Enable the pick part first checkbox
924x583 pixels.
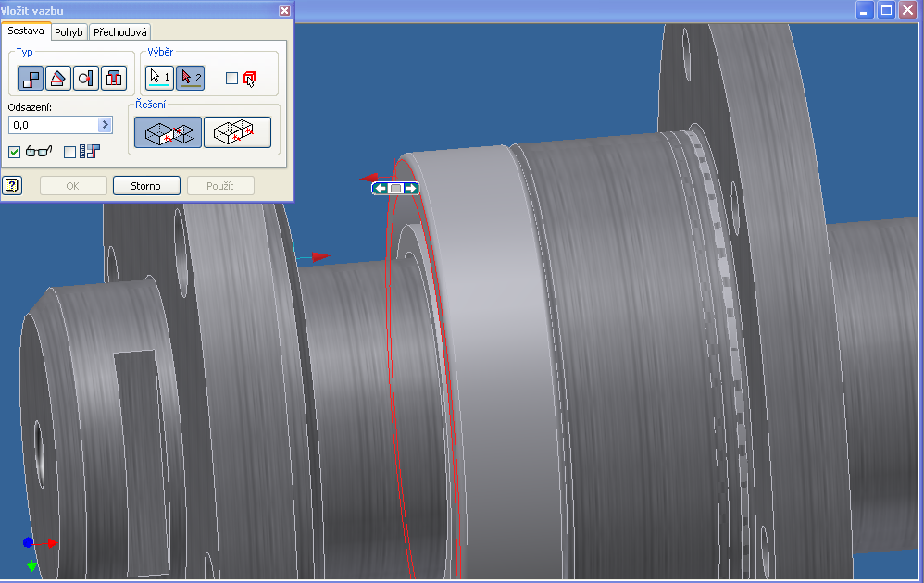click(x=232, y=79)
